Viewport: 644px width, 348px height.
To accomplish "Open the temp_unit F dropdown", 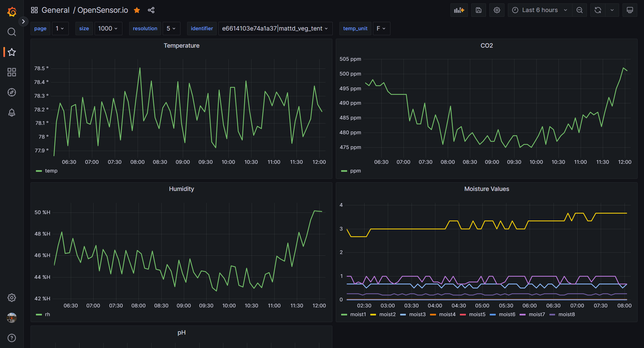I will 382,28.
